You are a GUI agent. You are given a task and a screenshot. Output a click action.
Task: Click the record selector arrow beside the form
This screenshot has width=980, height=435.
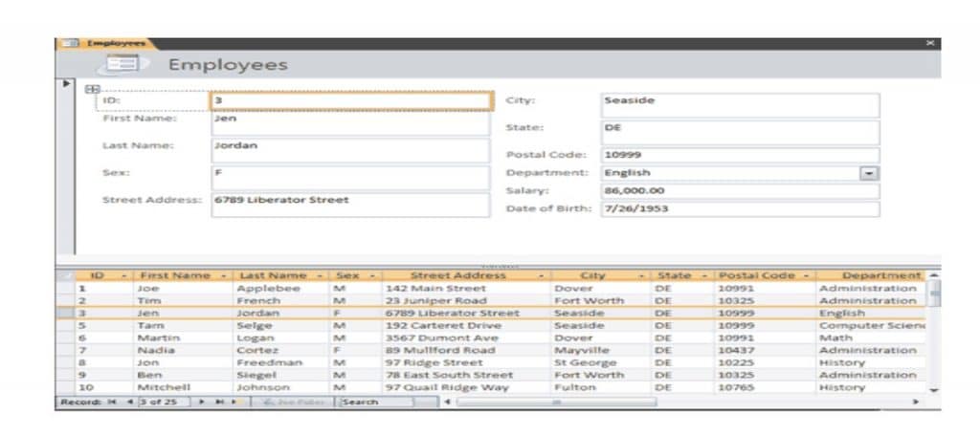point(67,84)
